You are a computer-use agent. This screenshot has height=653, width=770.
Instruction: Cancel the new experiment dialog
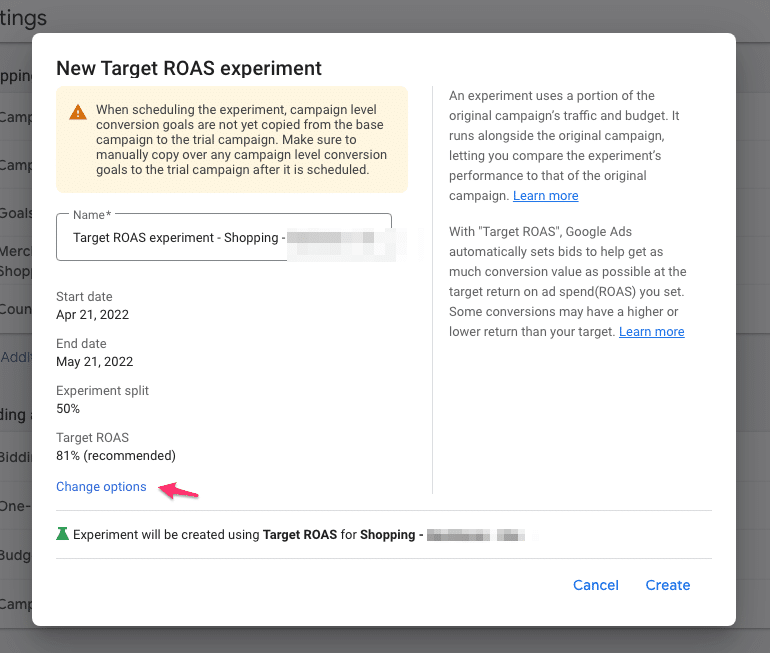click(596, 585)
